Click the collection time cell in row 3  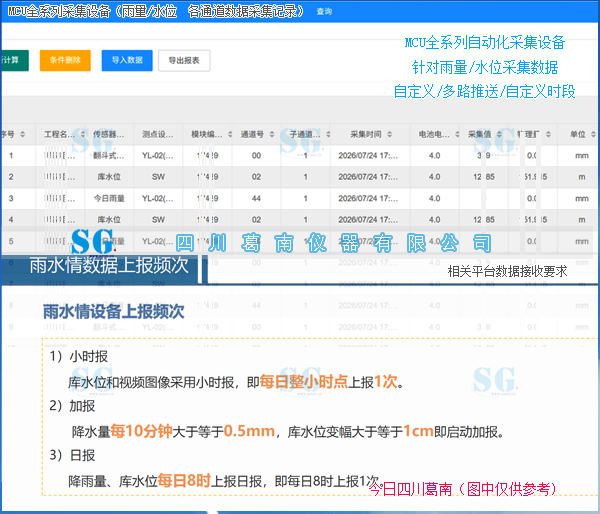[368, 198]
